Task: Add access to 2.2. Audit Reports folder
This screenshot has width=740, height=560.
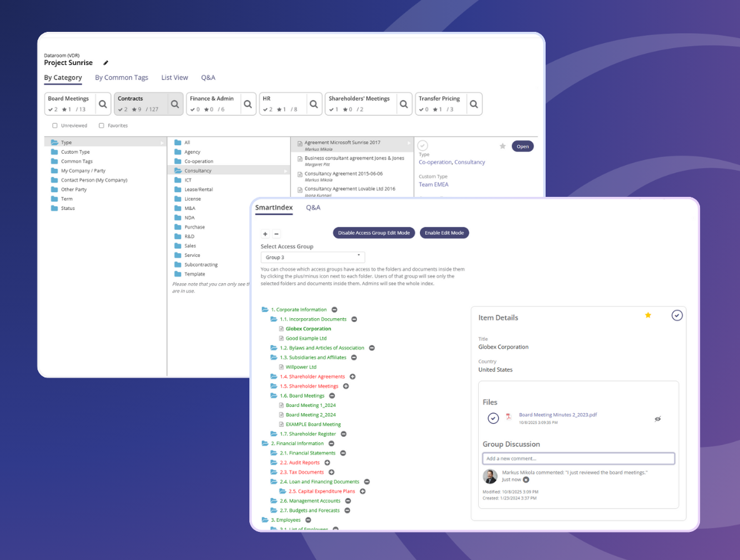Action: pyautogui.click(x=327, y=462)
